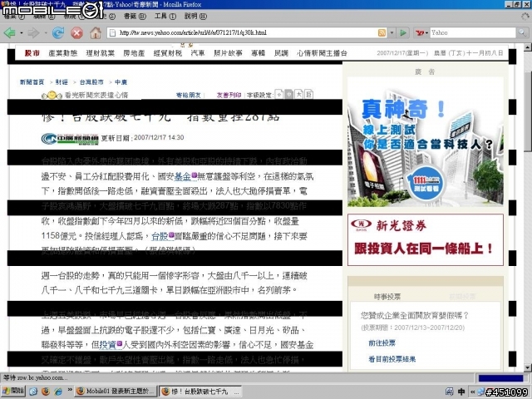Click the 財經 breadcrumb link

(x=62, y=82)
